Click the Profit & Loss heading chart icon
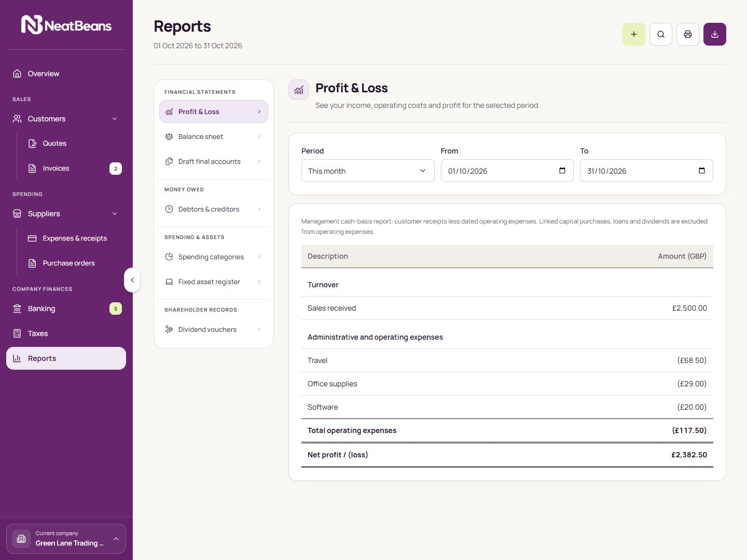Screen dimensions: 747x560 [x=299, y=90]
